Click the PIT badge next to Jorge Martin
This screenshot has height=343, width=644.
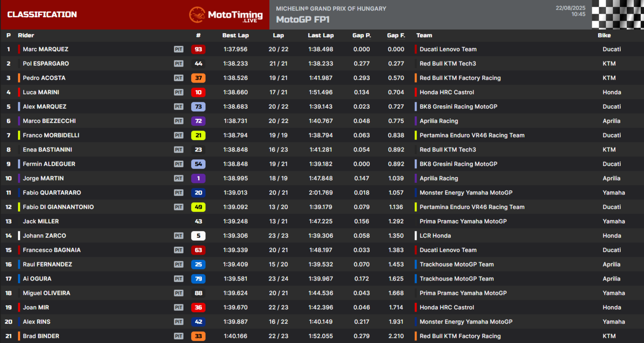tap(179, 178)
